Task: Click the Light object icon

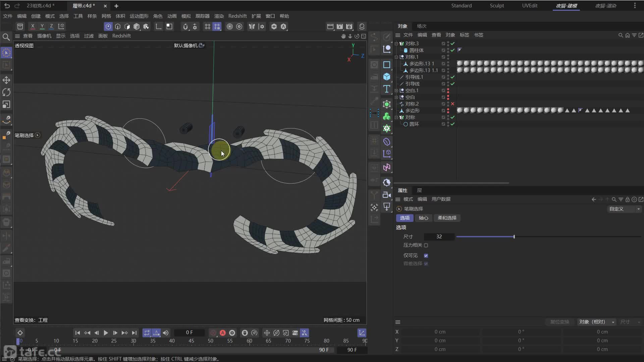Action: 387,207
